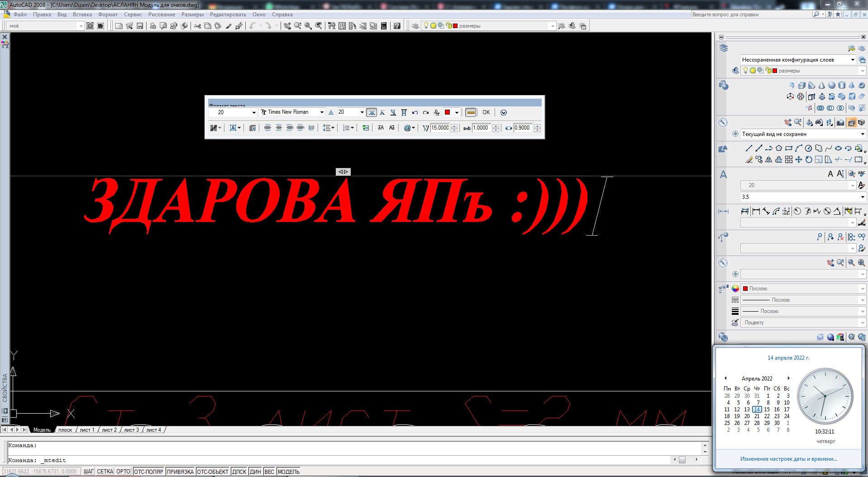Insert symbol using the @ button
868x477 pixels.
(x=409, y=128)
